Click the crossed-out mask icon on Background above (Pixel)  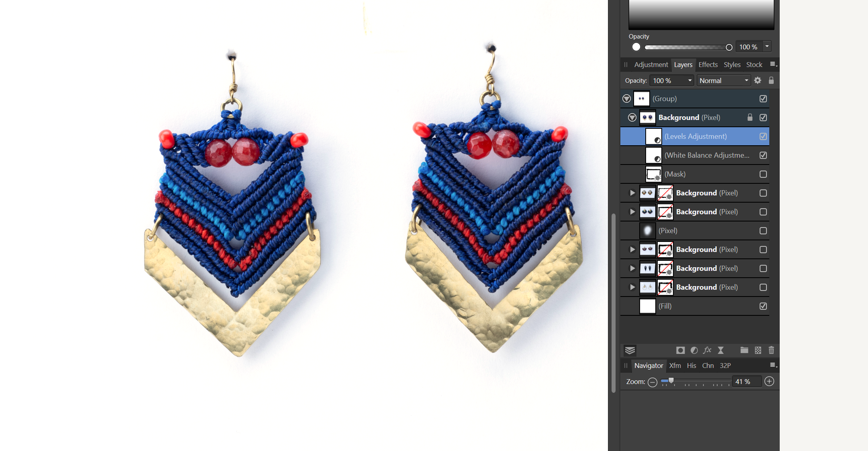click(x=665, y=212)
